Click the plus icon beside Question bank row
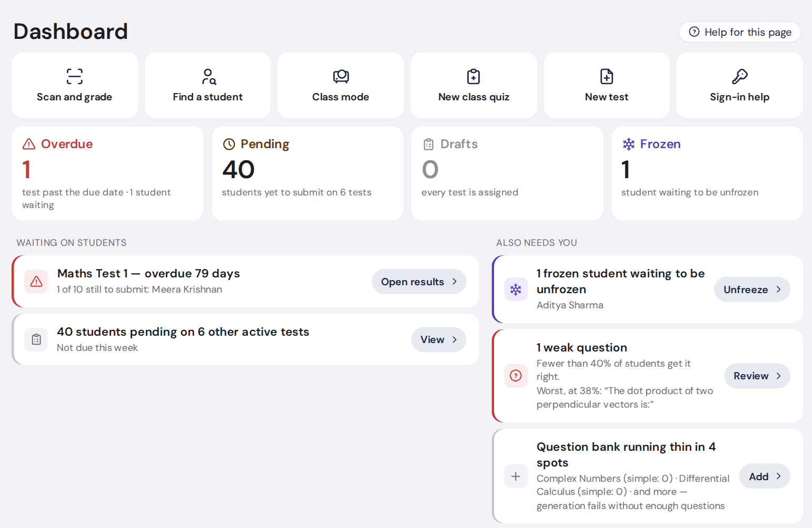Image resolution: width=812 pixels, height=528 pixels. (516, 476)
